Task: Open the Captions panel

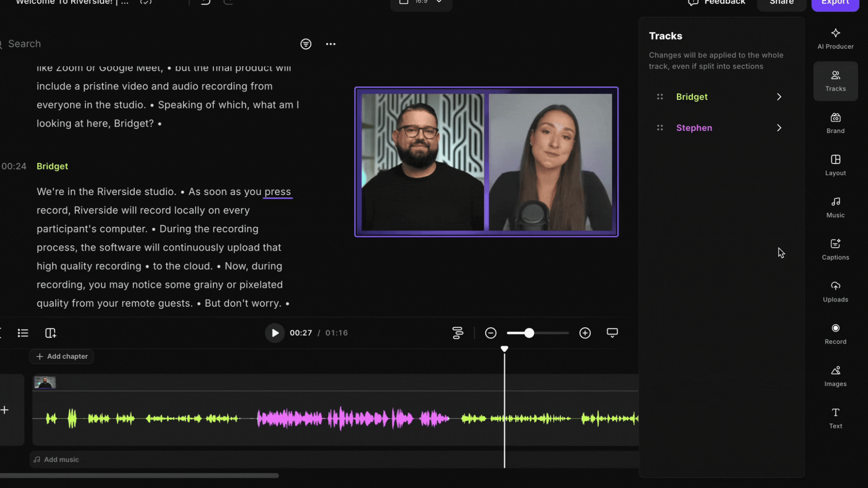Action: tap(835, 249)
